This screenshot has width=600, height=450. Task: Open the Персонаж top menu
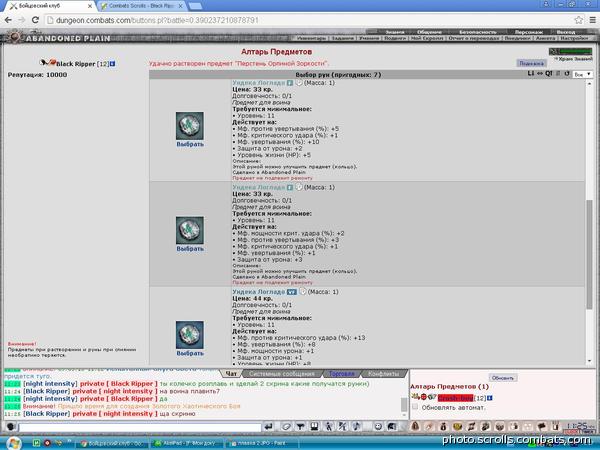[528, 32]
